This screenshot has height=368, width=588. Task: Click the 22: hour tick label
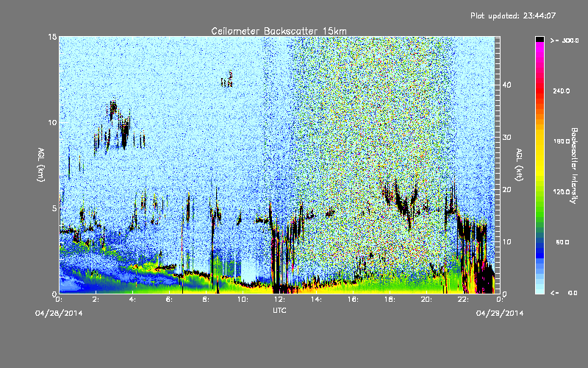point(463,300)
